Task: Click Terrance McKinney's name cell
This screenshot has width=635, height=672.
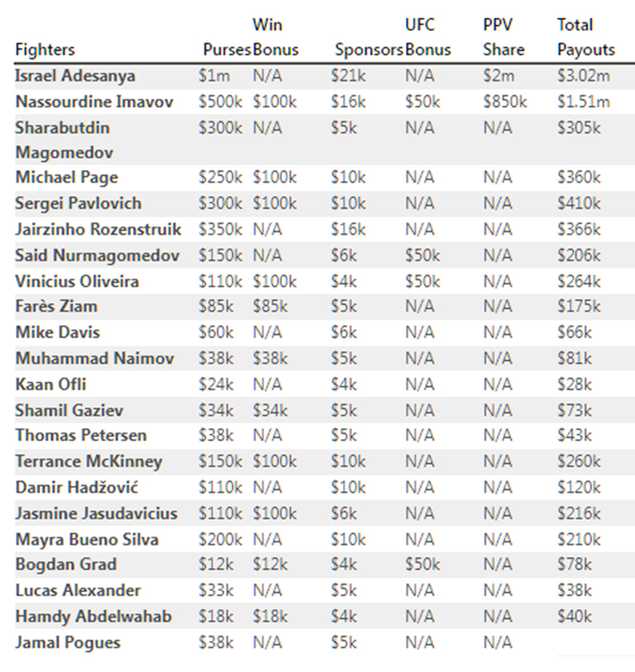Action: [x=88, y=461]
